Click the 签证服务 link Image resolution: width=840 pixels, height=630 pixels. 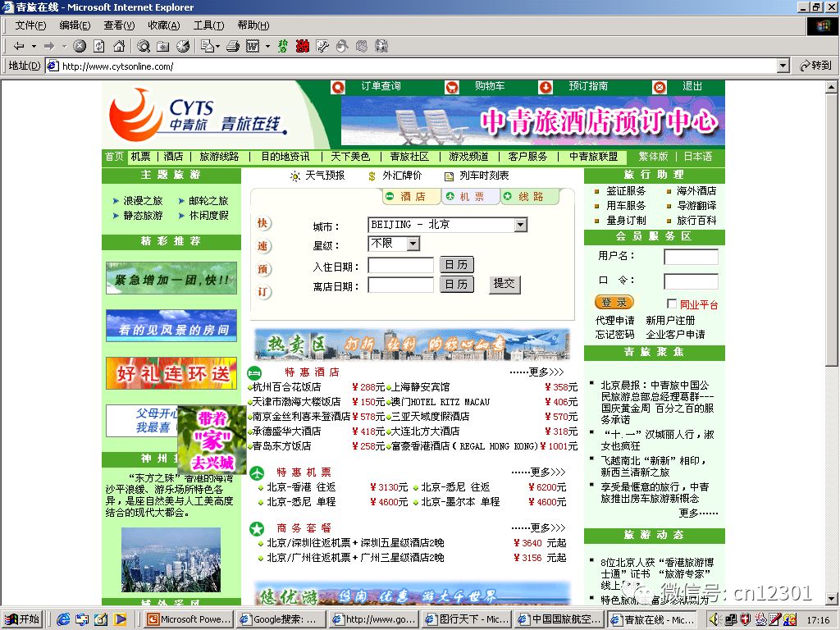coord(626,190)
